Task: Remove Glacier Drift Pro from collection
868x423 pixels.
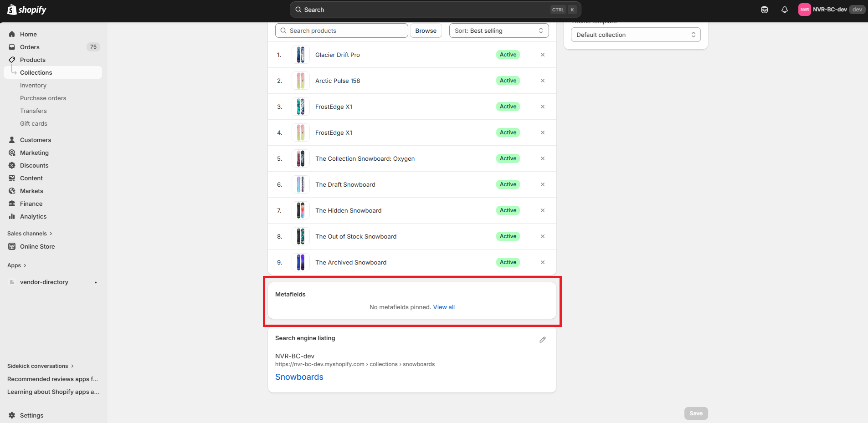Action: 543,55
